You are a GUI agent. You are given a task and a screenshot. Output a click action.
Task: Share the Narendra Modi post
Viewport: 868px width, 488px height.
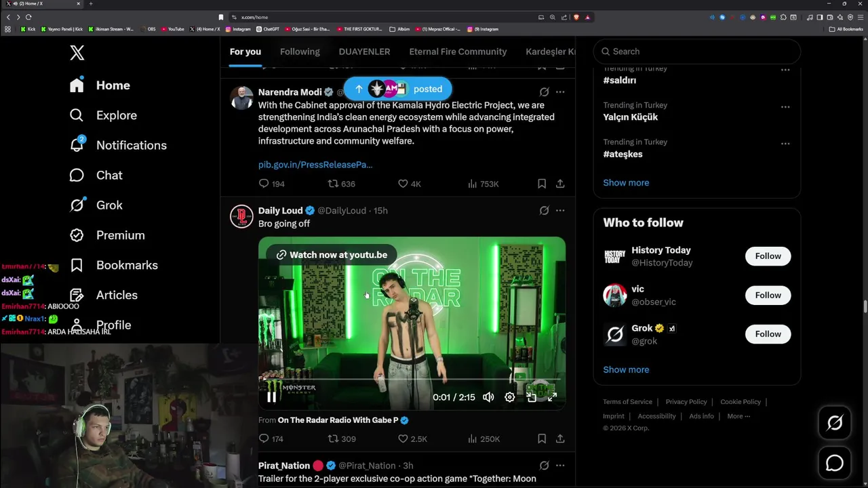(560, 184)
